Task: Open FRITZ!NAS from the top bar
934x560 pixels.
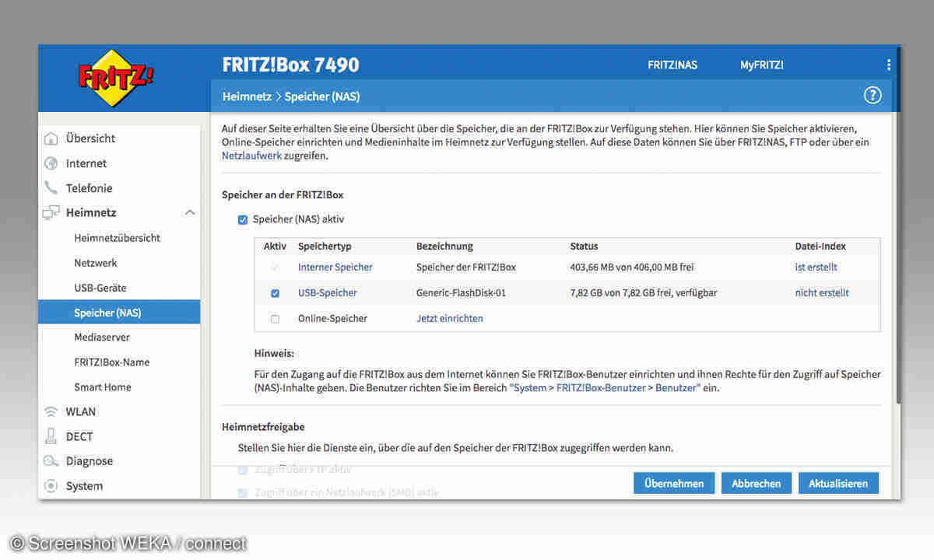Action: click(672, 65)
